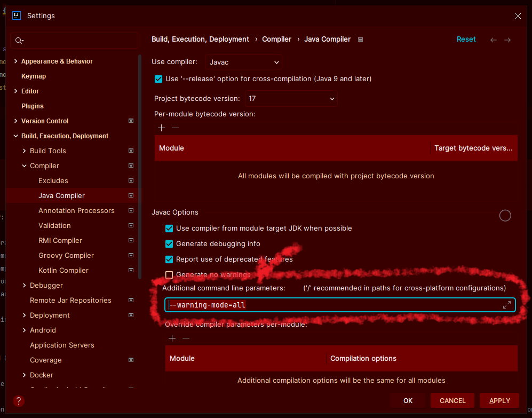Click project icon next to Deployment
Screen dimensions: 532x418
[131, 315]
